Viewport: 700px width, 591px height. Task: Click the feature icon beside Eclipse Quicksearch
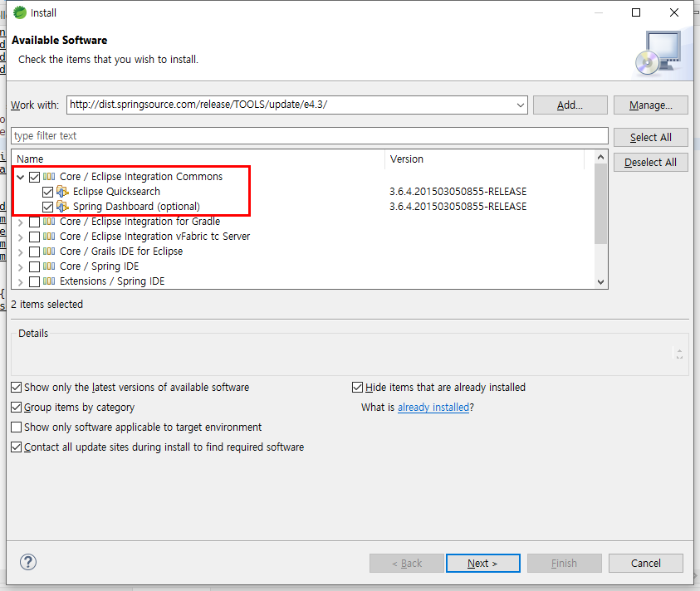tap(62, 192)
